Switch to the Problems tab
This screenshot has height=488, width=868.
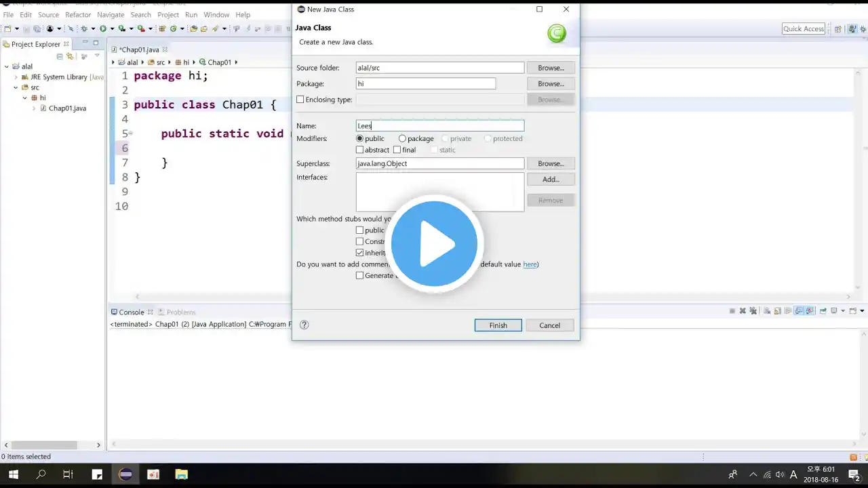[x=176, y=312]
